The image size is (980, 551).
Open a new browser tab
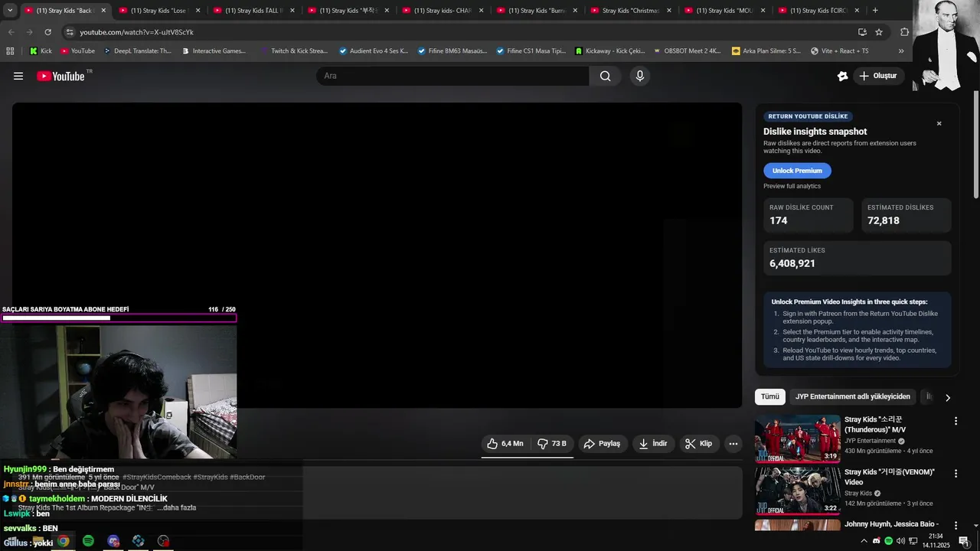[x=875, y=11]
